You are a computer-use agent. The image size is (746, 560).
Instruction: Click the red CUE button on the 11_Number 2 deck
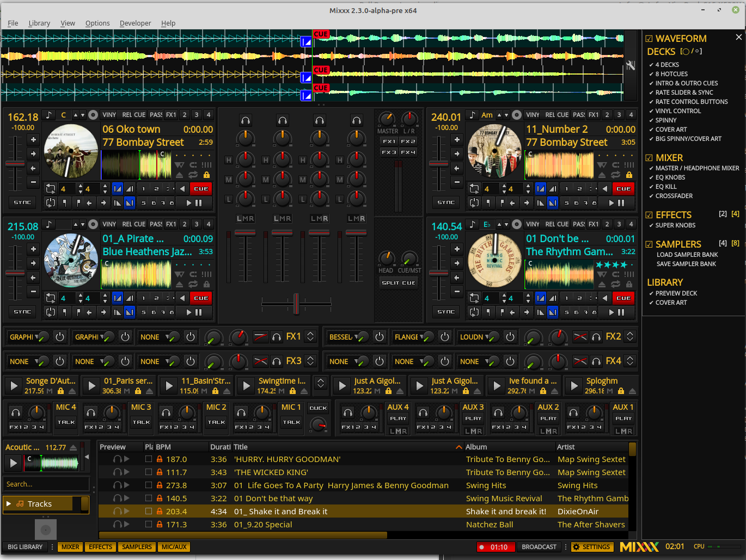click(623, 189)
